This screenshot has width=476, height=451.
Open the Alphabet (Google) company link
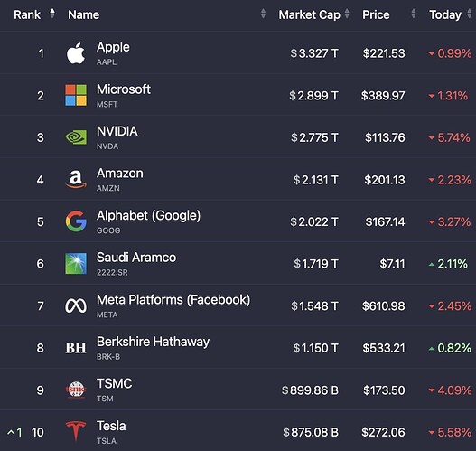pos(148,216)
